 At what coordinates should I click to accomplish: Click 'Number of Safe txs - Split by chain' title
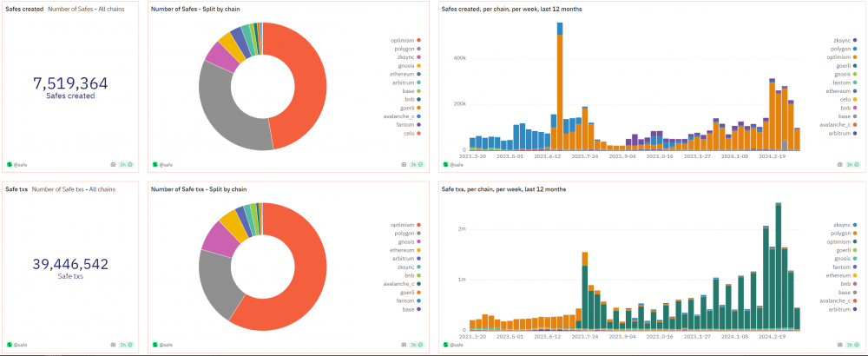[199, 189]
